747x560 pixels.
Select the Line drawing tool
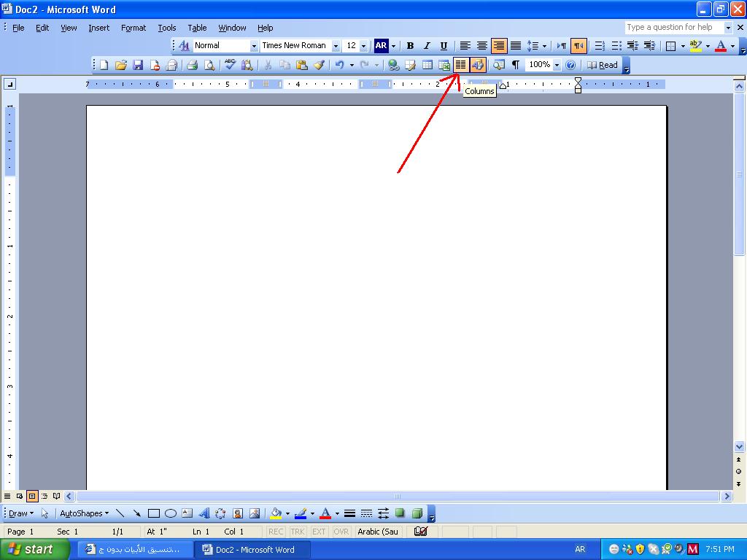120,513
